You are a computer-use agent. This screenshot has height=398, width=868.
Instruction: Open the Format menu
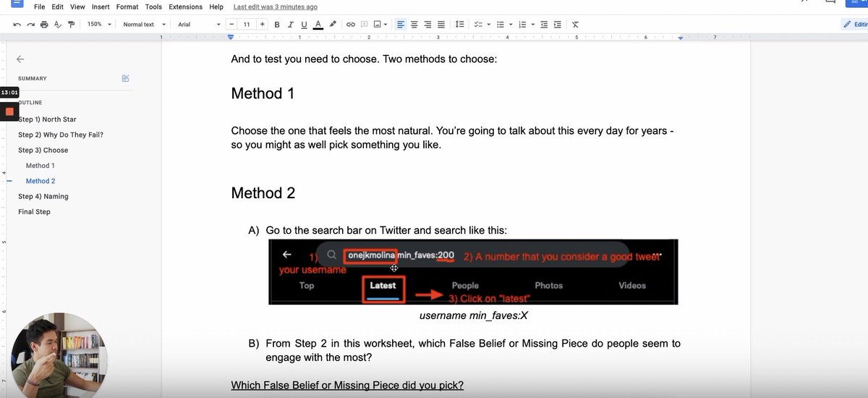click(x=127, y=7)
